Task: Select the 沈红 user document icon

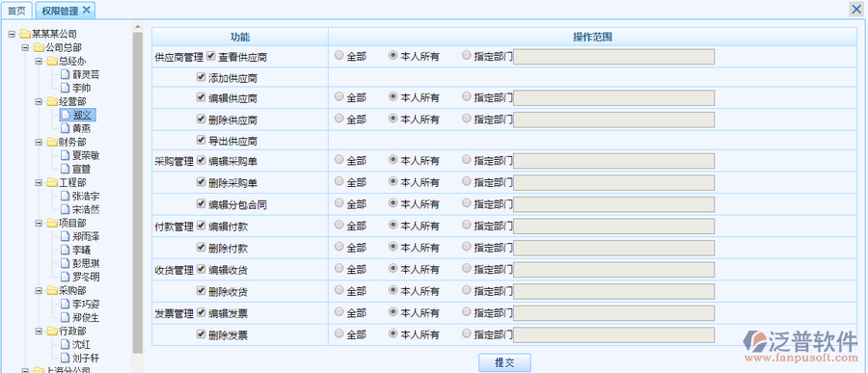Action: tap(66, 344)
